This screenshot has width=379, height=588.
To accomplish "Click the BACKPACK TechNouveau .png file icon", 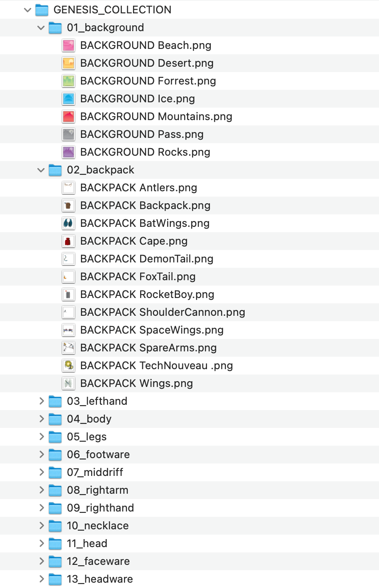I will [x=68, y=366].
